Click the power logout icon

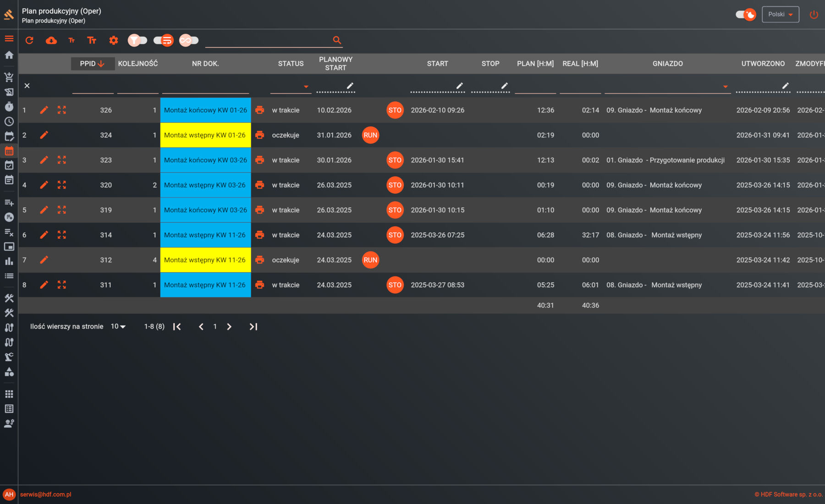click(814, 14)
